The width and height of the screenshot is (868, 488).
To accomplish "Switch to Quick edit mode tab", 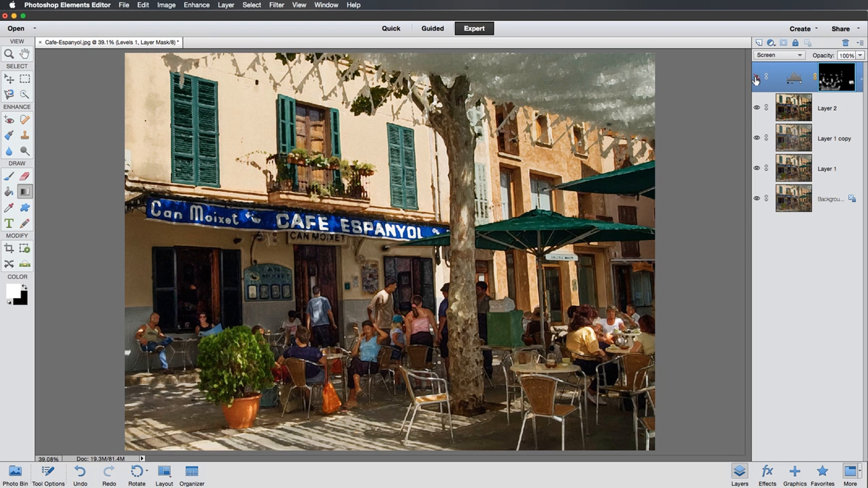I will [x=391, y=28].
